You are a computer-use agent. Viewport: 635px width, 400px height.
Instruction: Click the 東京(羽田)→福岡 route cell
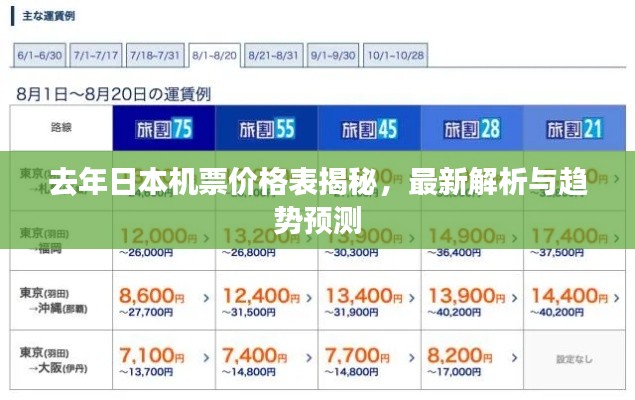click(x=61, y=240)
